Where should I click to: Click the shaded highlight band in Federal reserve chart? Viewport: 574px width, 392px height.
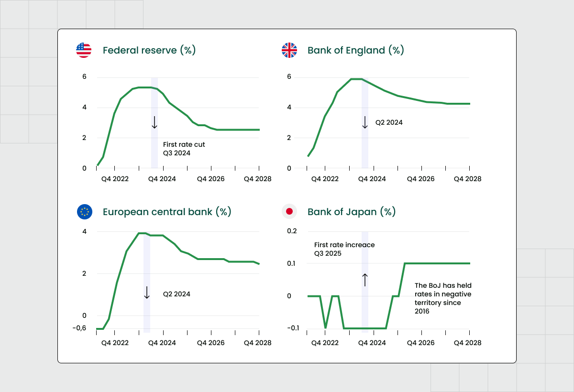click(155, 123)
